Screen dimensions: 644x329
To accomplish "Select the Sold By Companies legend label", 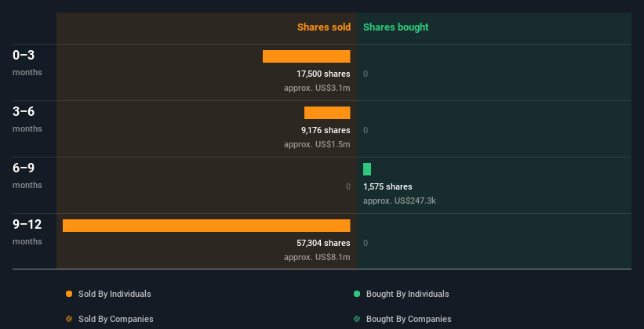I will point(116,319).
